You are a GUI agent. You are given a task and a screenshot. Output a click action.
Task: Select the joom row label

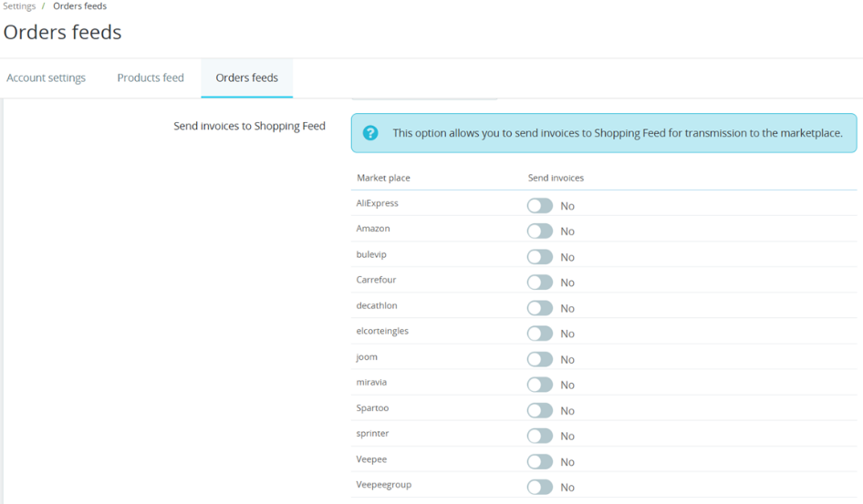(367, 356)
